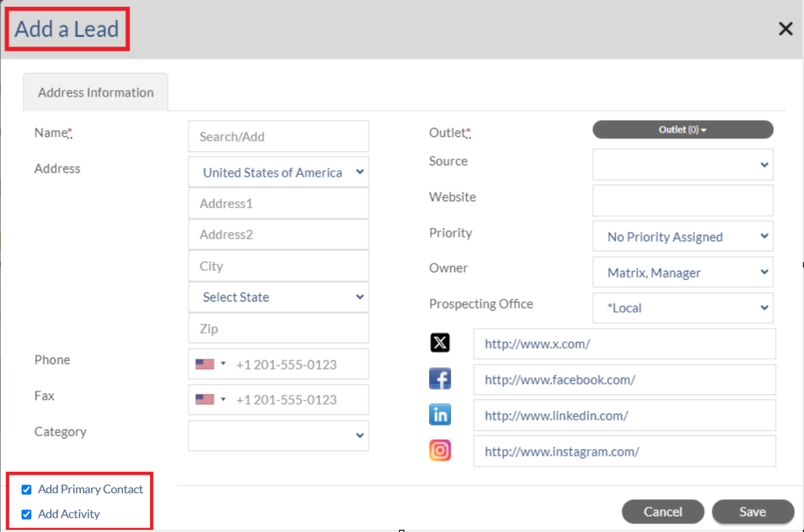Viewport: 804px width, 532px height.
Task: Switch to the Address Information tab
Action: [96, 93]
